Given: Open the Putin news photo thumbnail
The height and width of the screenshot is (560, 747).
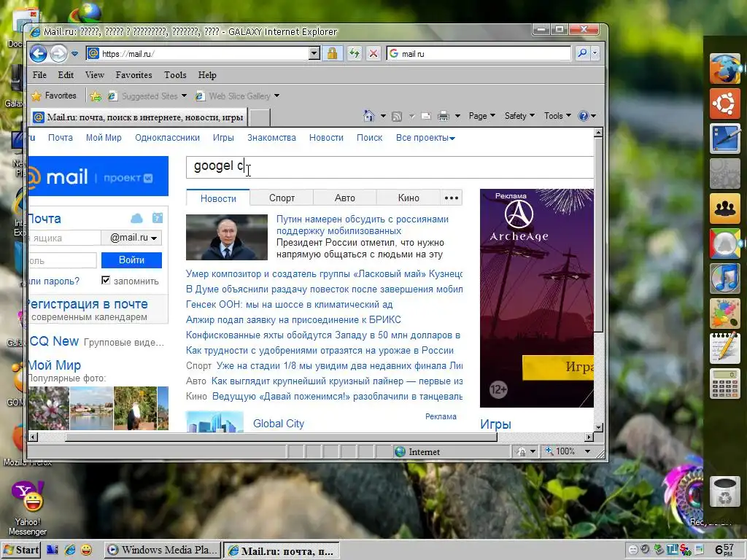Looking at the screenshot, I should pos(227,237).
